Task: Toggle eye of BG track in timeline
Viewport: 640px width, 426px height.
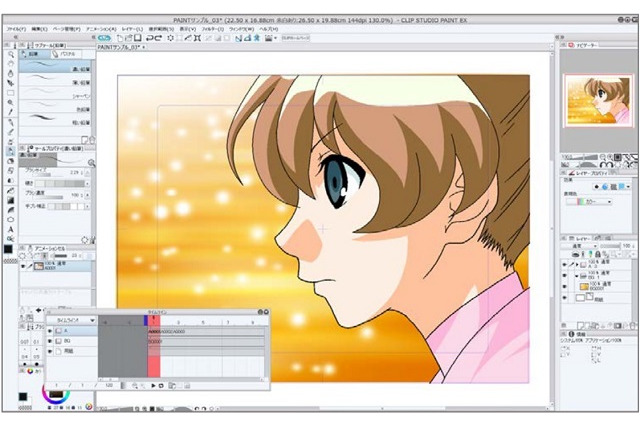Action: (50, 341)
